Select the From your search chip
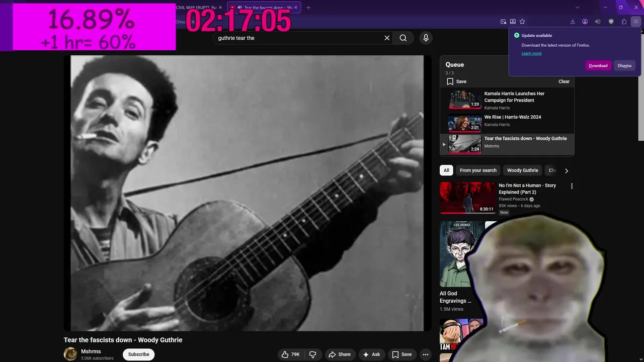The height and width of the screenshot is (362, 644). (478, 170)
